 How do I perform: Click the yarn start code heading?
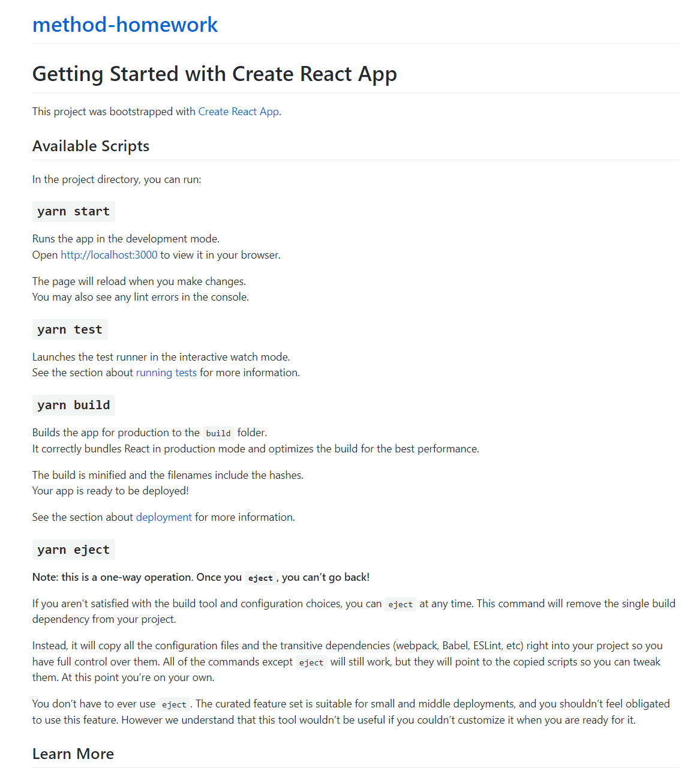click(x=73, y=211)
